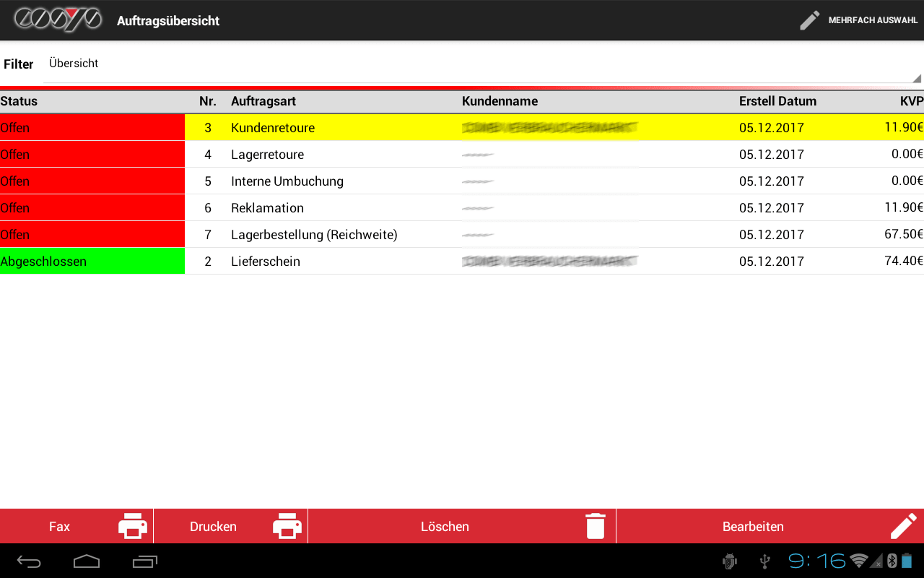Click the date of the Lieferschein row

[772, 262]
